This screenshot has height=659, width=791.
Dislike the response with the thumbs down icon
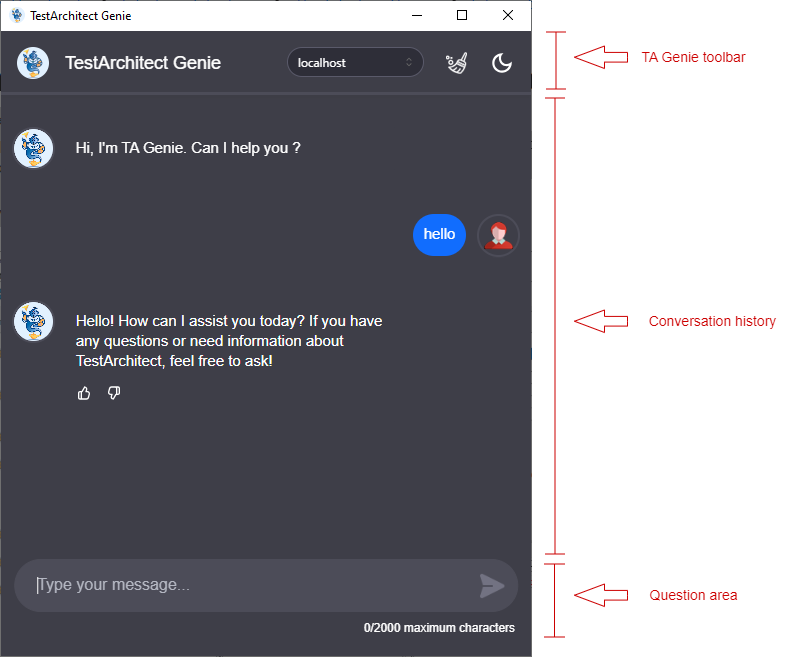pyautogui.click(x=114, y=393)
